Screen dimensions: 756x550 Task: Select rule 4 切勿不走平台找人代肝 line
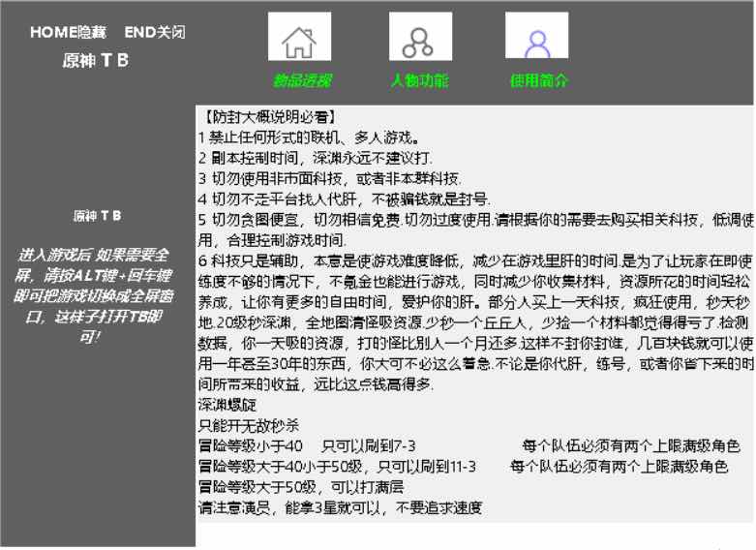pyautogui.click(x=345, y=199)
